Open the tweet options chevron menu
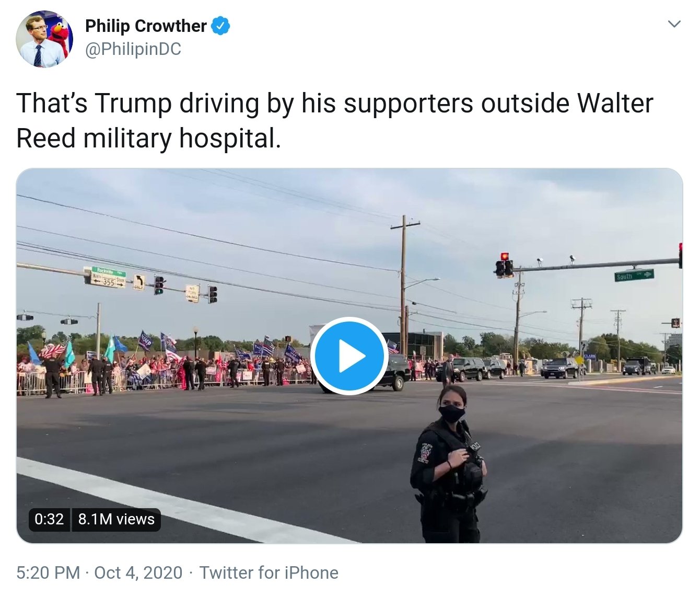Screen dimensions: 700x596 click(x=674, y=24)
